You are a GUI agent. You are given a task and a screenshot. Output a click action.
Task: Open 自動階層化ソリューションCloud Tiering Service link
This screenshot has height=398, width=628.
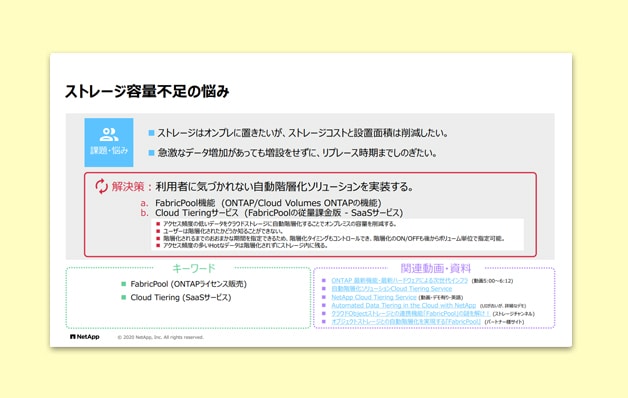click(x=391, y=289)
